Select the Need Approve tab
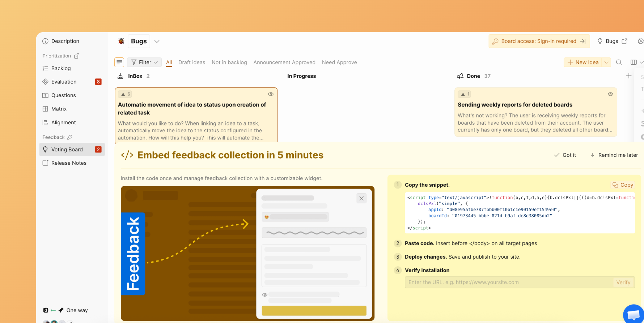 click(339, 63)
